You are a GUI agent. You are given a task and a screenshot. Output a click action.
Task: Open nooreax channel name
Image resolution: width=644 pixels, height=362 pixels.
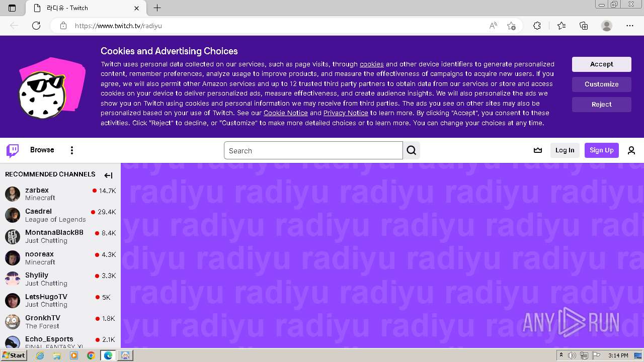pos(40,254)
